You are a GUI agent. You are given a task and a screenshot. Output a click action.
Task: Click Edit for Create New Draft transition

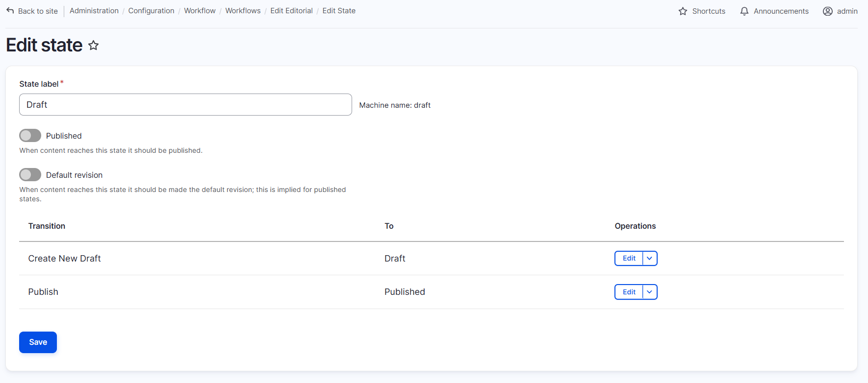tap(629, 259)
